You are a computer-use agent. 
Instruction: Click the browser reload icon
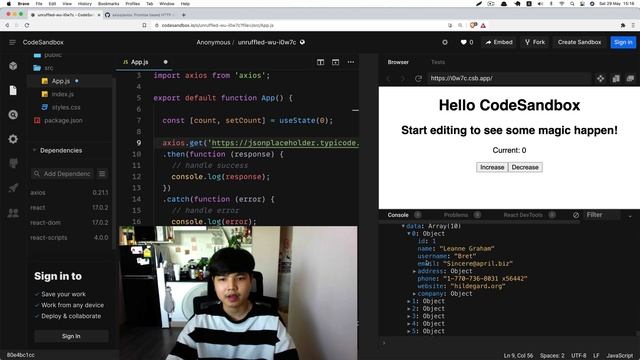point(27,25)
